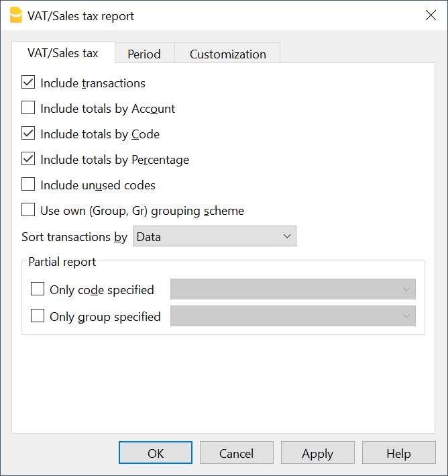Switch to the Period tab

point(144,54)
